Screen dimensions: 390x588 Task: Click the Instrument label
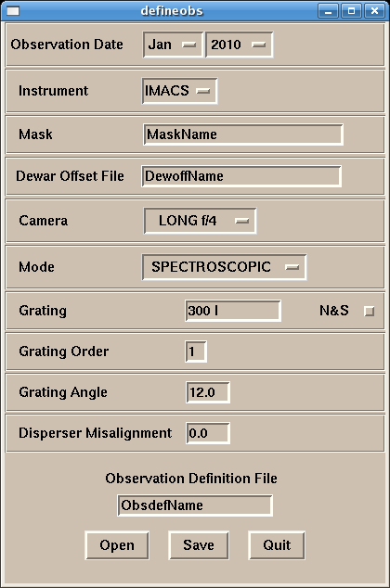pyautogui.click(x=53, y=91)
